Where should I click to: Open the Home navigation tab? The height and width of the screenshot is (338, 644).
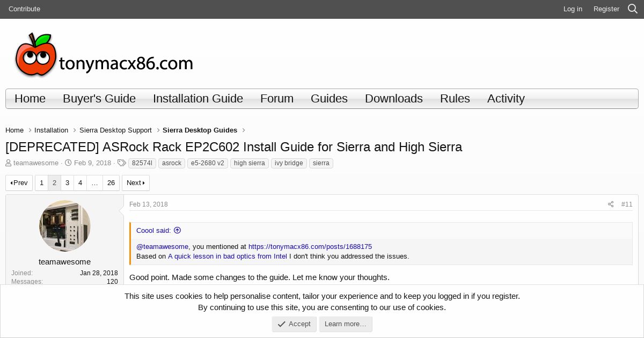30,99
